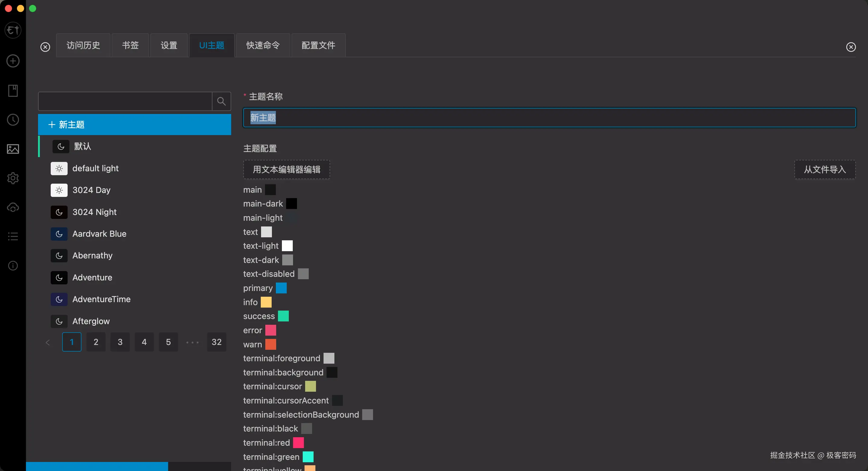868x471 pixels.
Task: Click the magnifier icon in the theme search box
Action: 221,101
